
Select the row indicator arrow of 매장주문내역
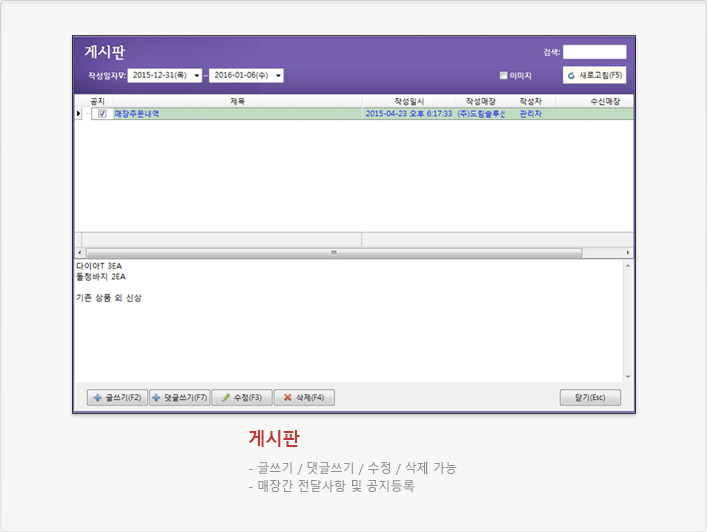[78, 114]
